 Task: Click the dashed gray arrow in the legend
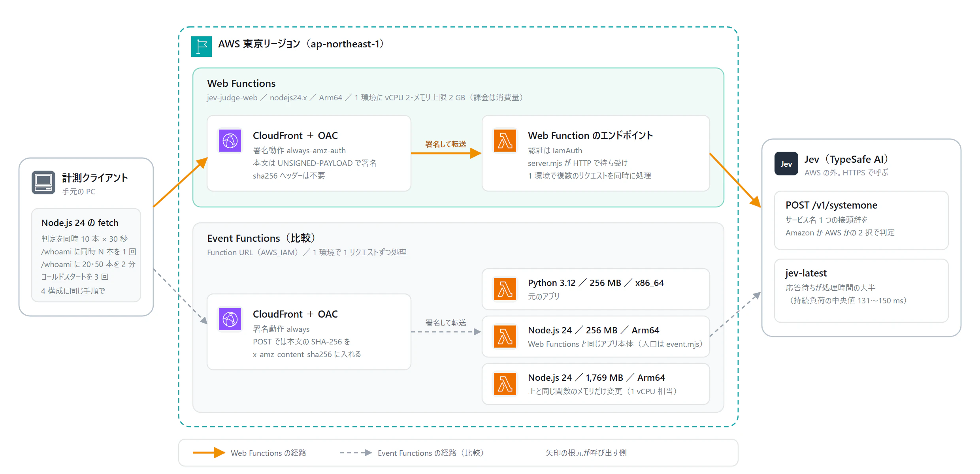pyautogui.click(x=356, y=453)
